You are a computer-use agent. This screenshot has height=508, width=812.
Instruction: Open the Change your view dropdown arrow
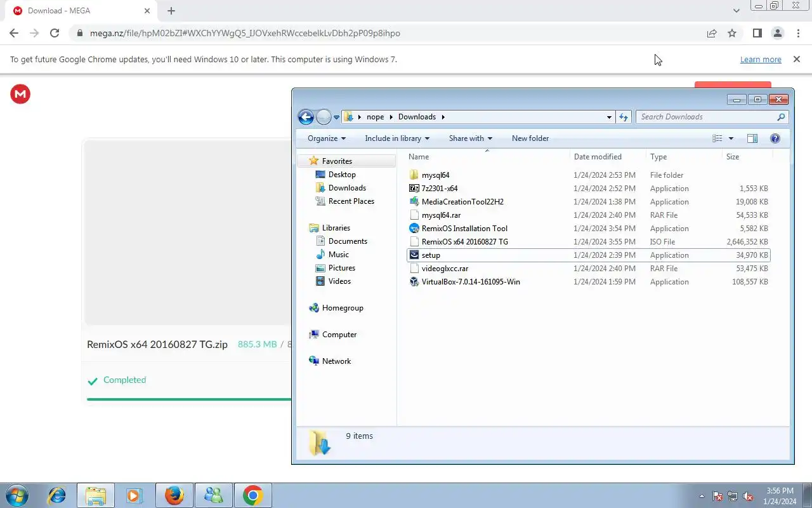731,138
